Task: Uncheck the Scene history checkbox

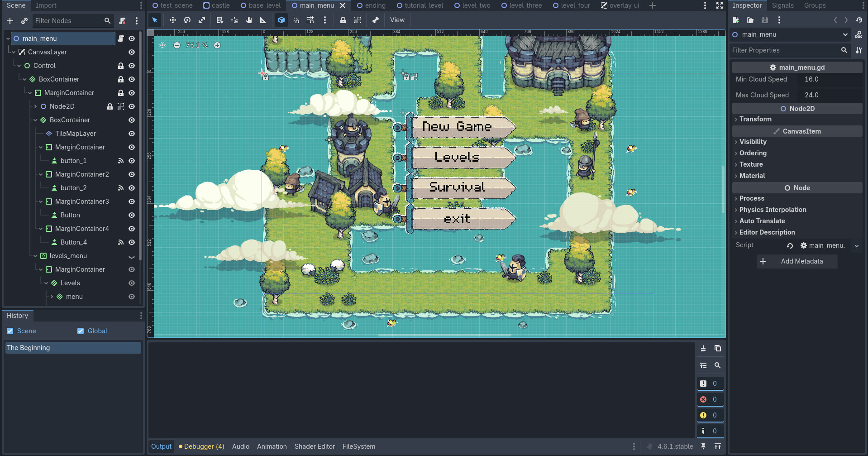Action: click(10, 331)
